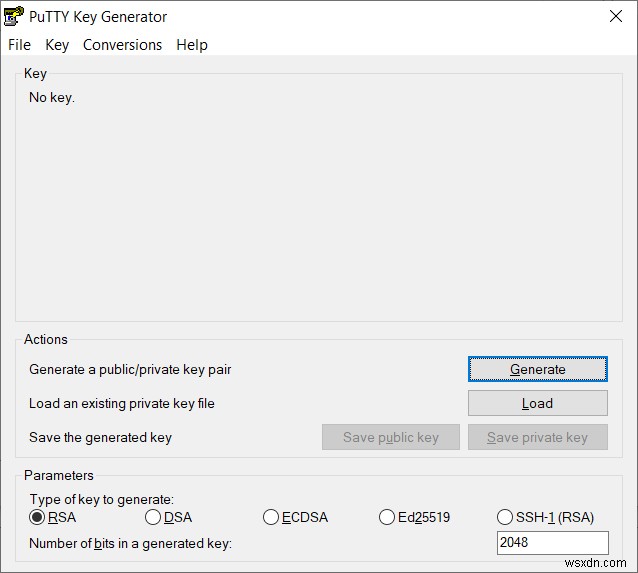Click 'Type of key to generate:' label
638x573 pixels.
tap(102, 499)
